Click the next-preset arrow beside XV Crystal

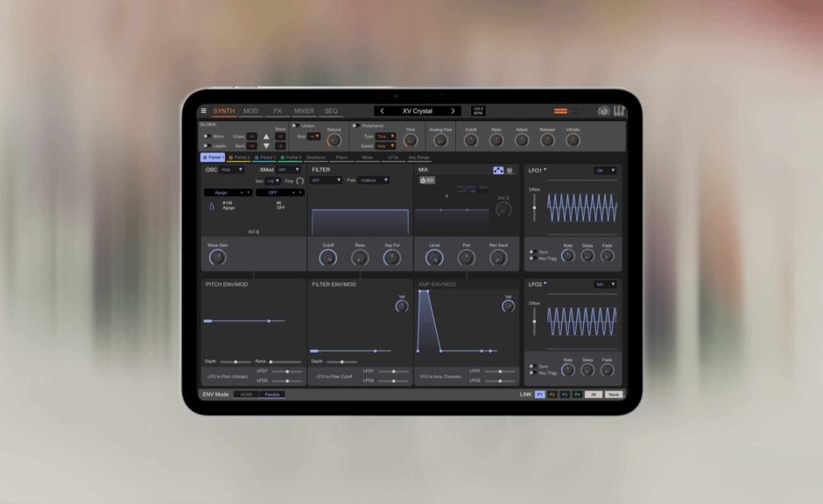[x=454, y=111]
